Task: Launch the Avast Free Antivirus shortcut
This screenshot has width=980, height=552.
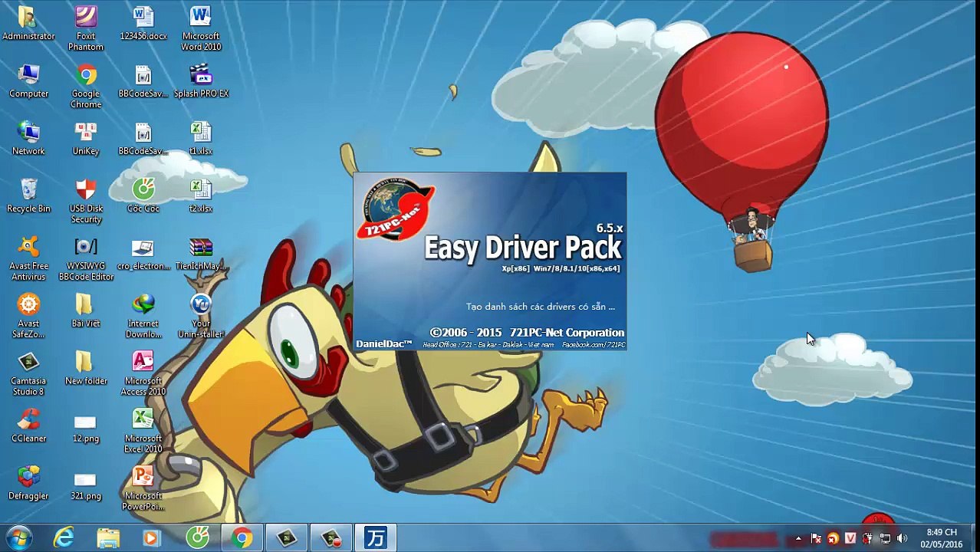Action: click(x=28, y=258)
